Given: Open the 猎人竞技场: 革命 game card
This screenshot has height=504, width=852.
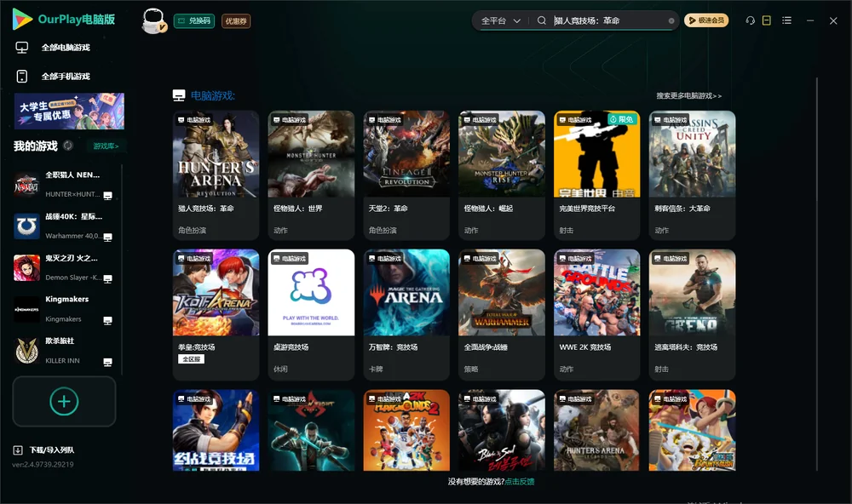Looking at the screenshot, I should click(216, 175).
